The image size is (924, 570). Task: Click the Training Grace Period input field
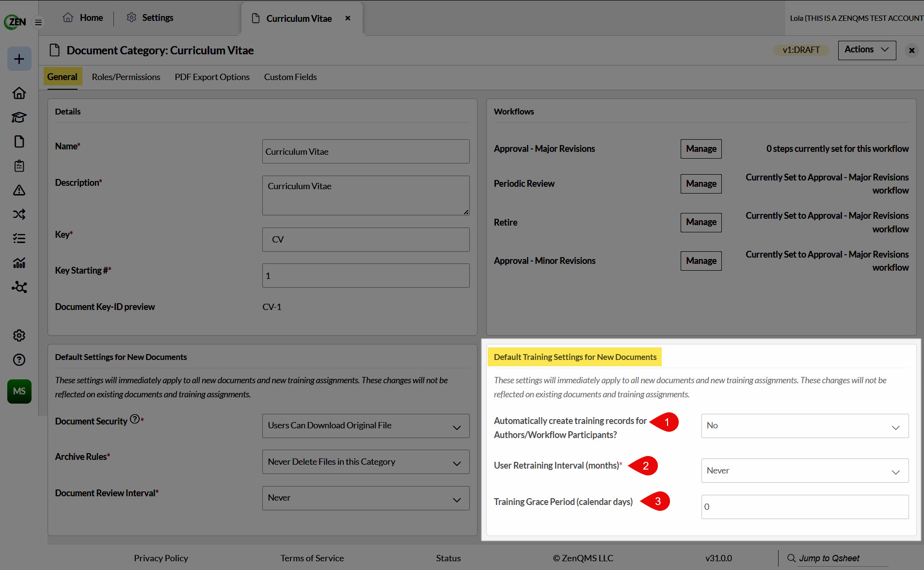[805, 507]
